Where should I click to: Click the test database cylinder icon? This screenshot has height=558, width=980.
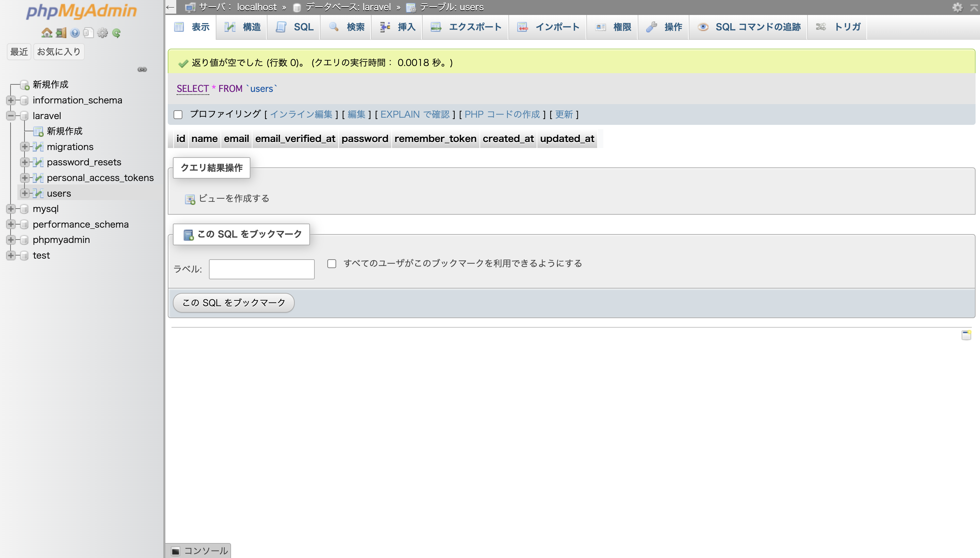tap(24, 256)
